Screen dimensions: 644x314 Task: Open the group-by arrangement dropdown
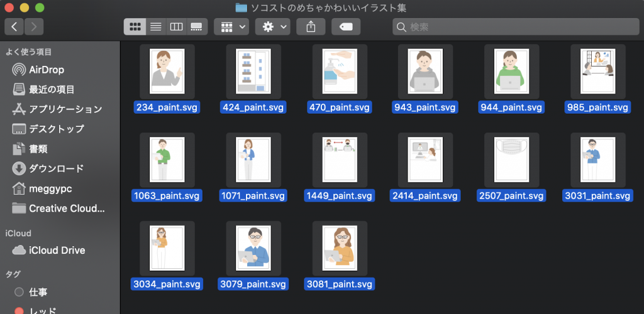coord(231,26)
